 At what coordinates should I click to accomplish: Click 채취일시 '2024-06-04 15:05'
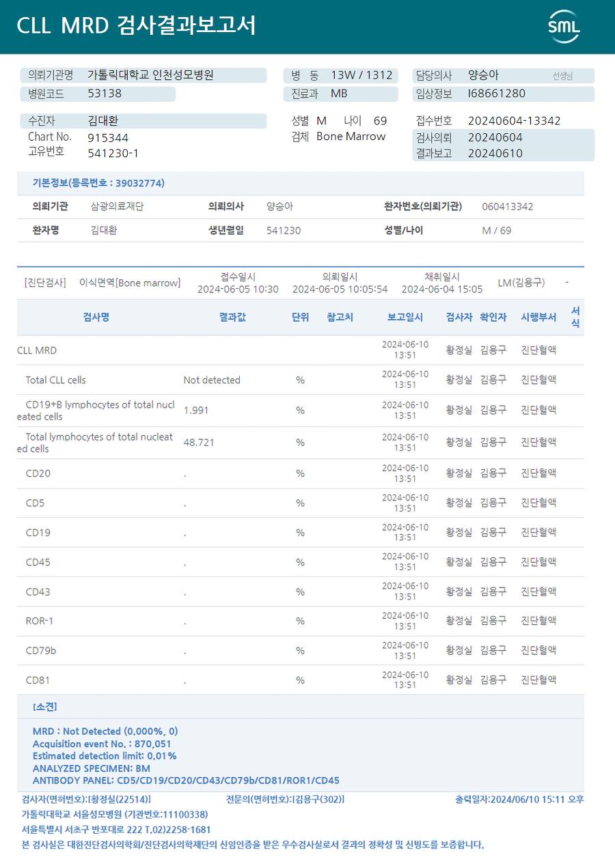tap(442, 289)
